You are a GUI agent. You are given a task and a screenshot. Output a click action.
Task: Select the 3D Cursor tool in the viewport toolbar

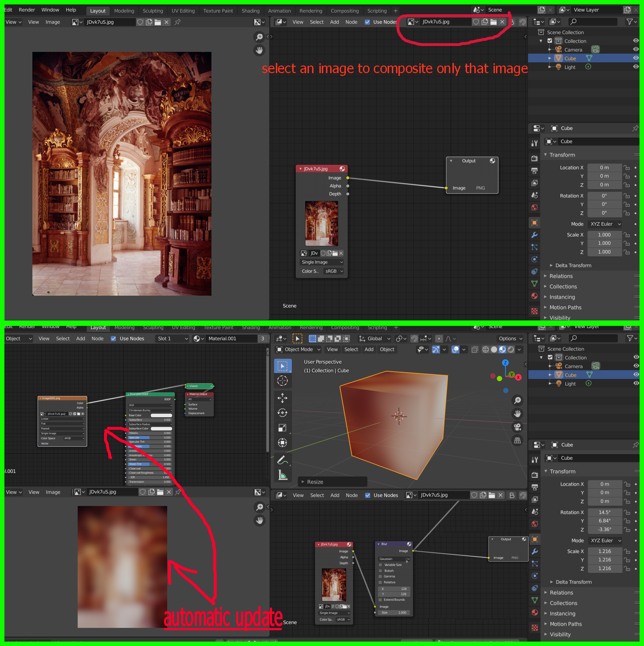pyautogui.click(x=282, y=381)
